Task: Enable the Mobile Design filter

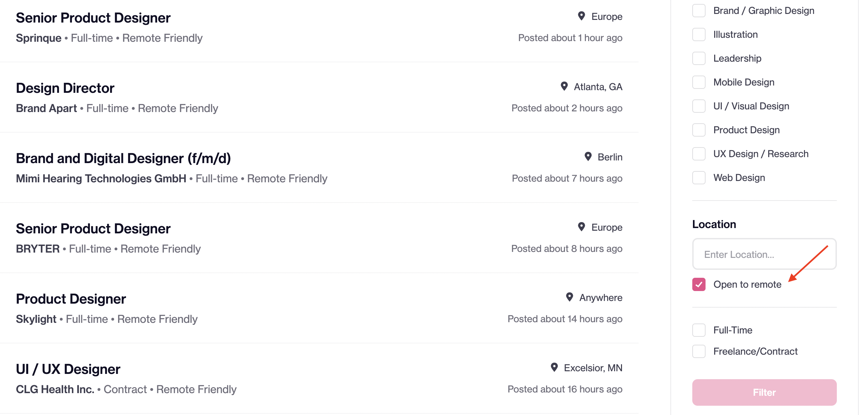Action: pos(699,82)
